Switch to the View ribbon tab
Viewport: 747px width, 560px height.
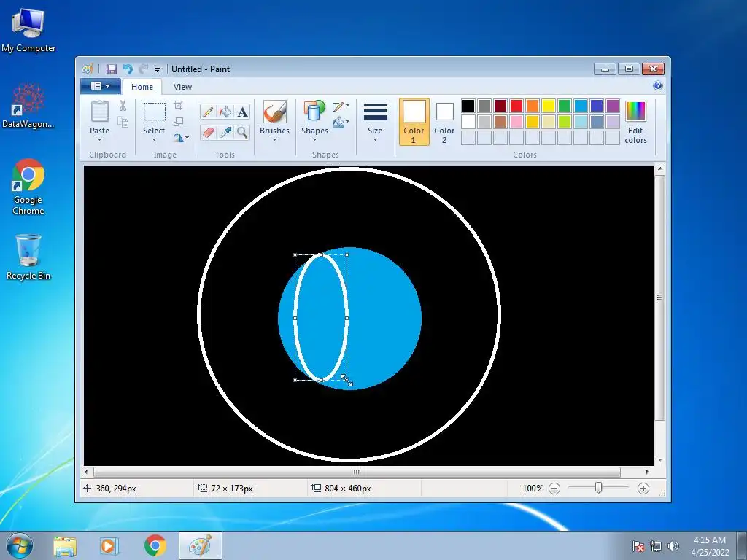tap(182, 87)
